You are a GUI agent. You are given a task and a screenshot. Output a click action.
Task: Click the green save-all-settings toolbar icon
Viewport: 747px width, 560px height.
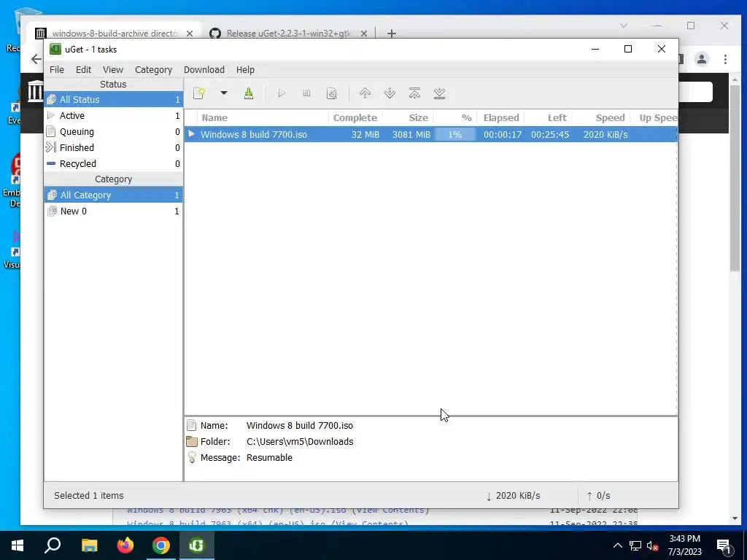point(249,93)
